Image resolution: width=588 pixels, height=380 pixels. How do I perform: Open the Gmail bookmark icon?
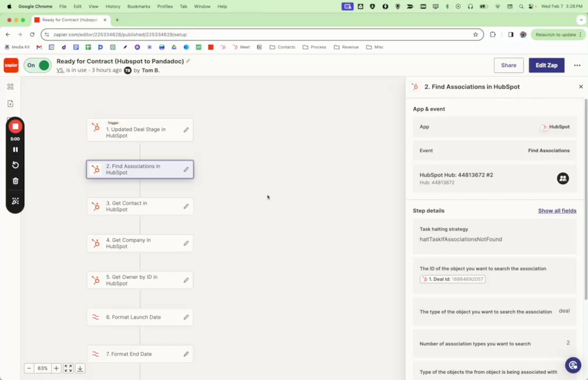pyautogui.click(x=39, y=47)
